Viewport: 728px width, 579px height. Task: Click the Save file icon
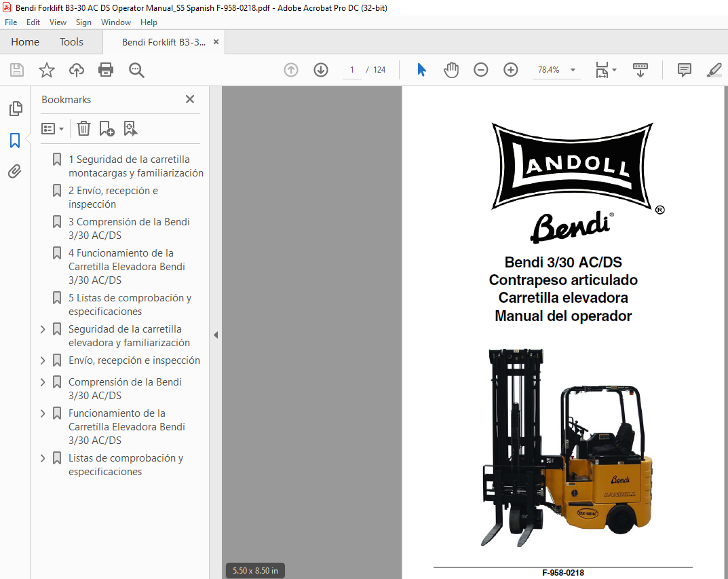17,70
